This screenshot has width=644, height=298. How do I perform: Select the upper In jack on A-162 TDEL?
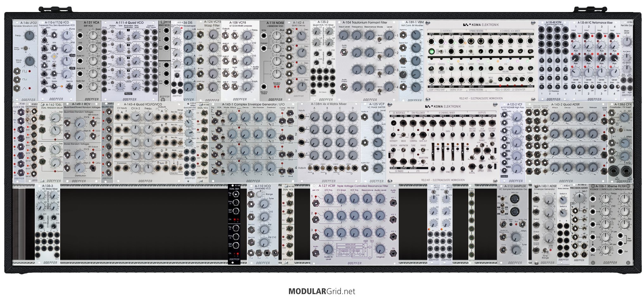(x=42, y=117)
